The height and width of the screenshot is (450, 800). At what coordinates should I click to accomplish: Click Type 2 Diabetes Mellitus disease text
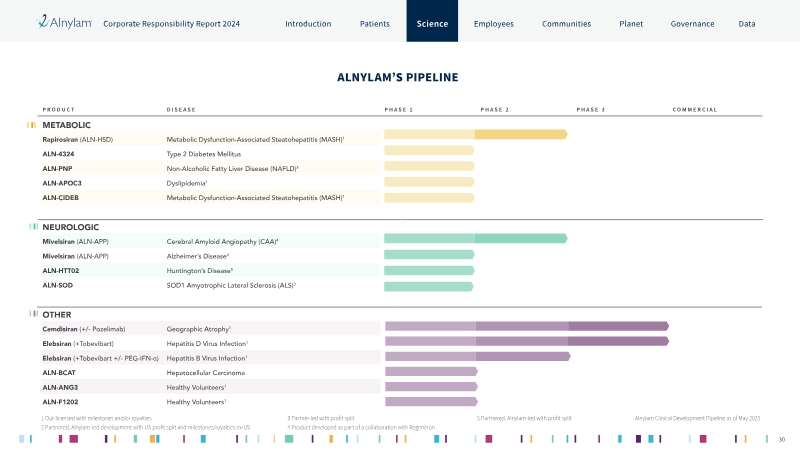point(204,154)
